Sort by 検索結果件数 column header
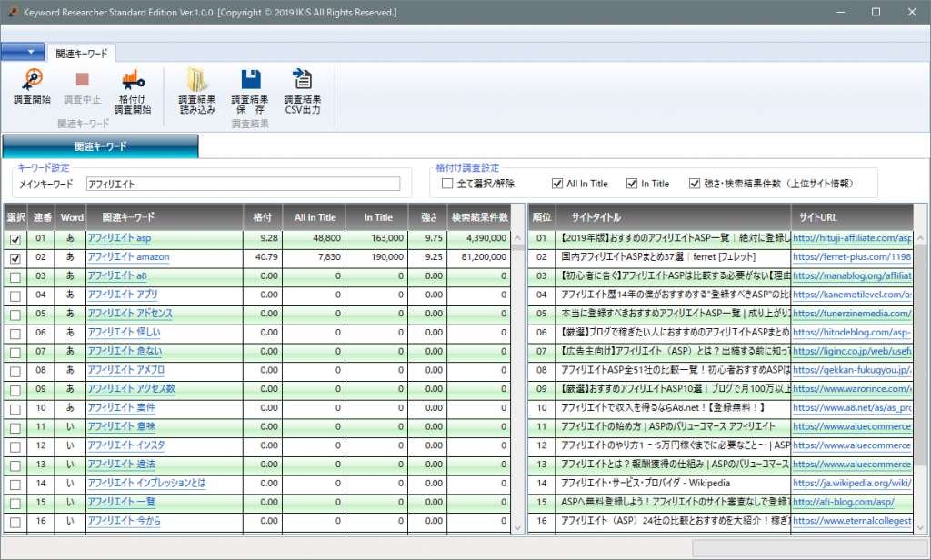The width and height of the screenshot is (931, 560). point(480,217)
